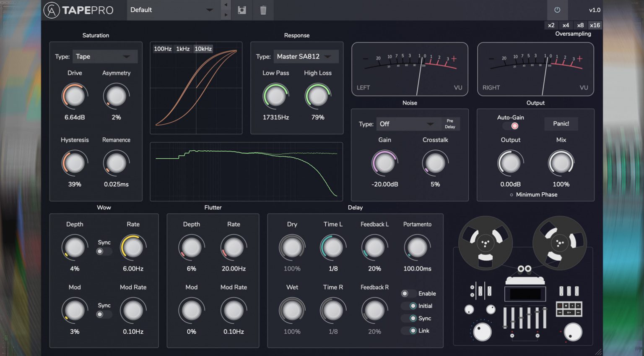The width and height of the screenshot is (644, 356).
Task: Click the Hysteresis knob
Action: click(x=75, y=163)
